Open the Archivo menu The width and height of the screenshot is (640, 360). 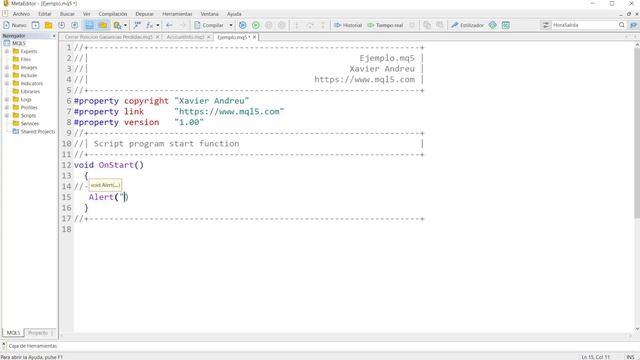click(21, 14)
